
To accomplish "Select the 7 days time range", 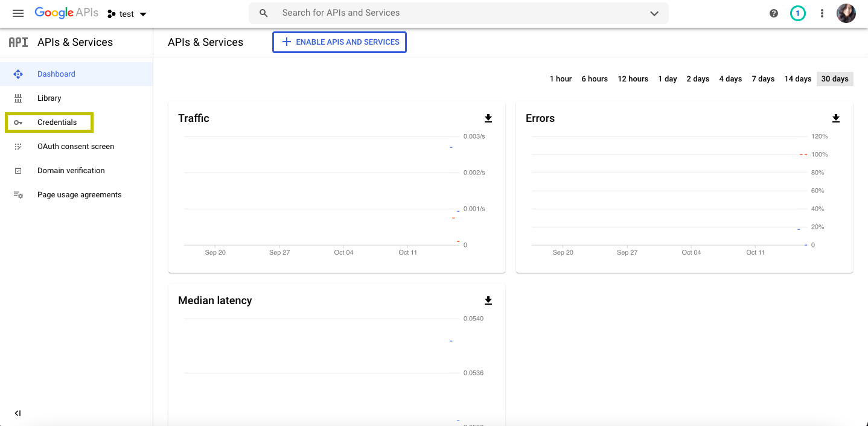I will 762,79.
